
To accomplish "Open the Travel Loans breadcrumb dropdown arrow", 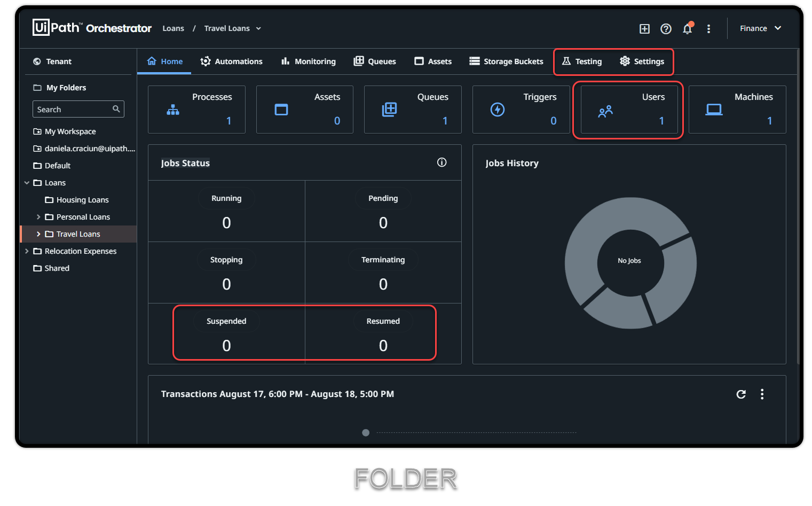I will coord(258,29).
